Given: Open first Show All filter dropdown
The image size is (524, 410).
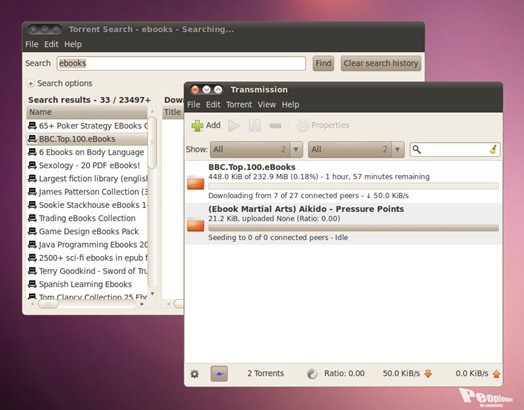Looking at the screenshot, I should 256,149.
